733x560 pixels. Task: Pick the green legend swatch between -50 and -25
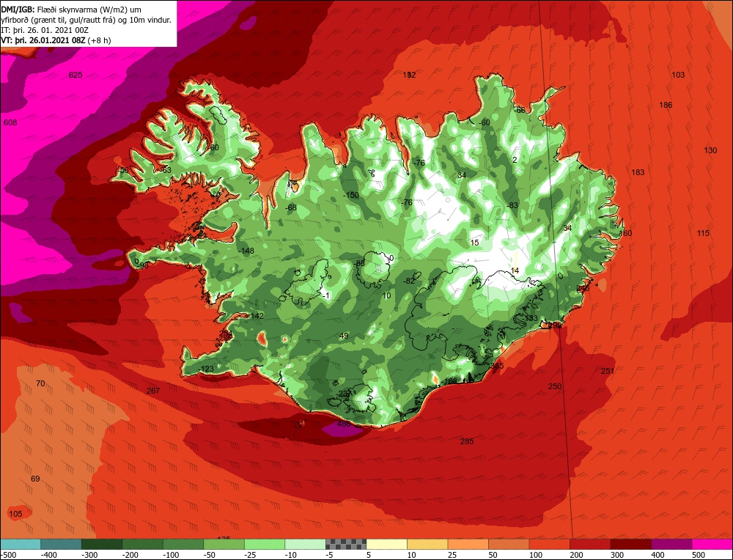(x=224, y=544)
